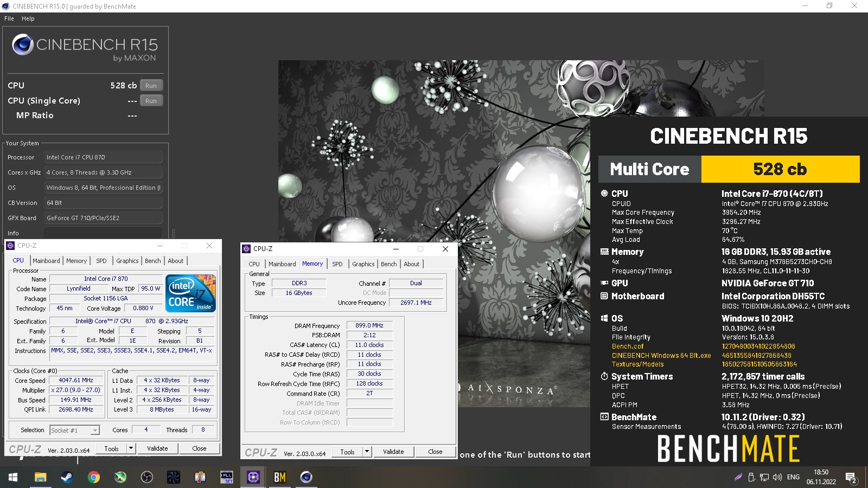This screenshot has height=488, width=868.
Task: Open Mainboard tab in CPU-Z Memory window
Action: click(x=282, y=264)
